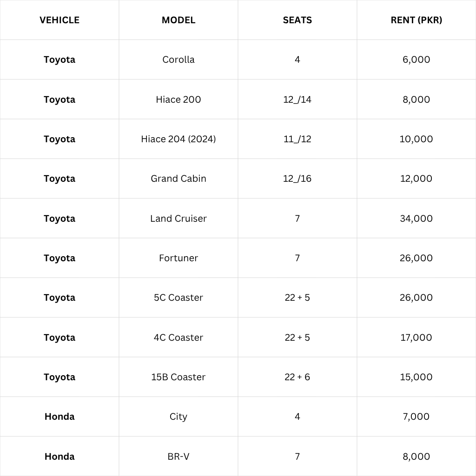This screenshot has height=476, width=476.
Task: Click the BR-V model cell
Action: (178, 456)
